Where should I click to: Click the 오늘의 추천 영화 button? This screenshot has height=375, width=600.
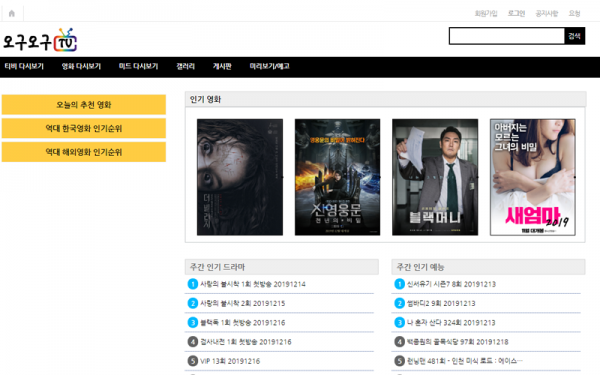84,104
